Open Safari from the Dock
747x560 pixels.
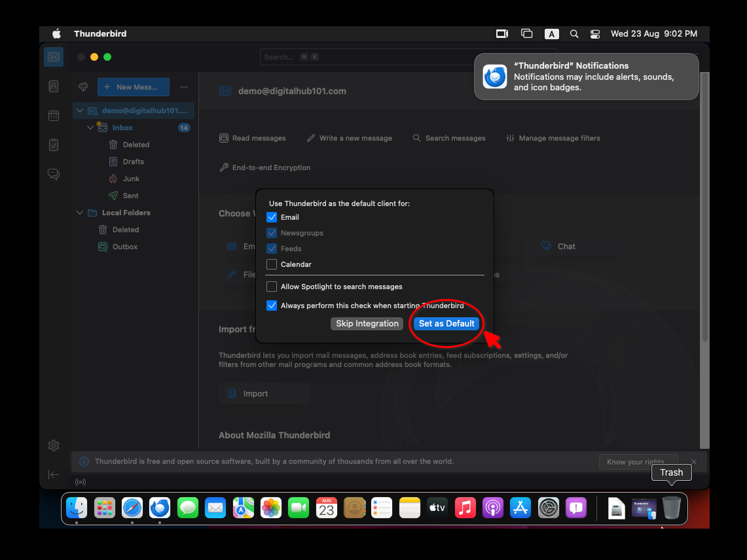coord(132,508)
